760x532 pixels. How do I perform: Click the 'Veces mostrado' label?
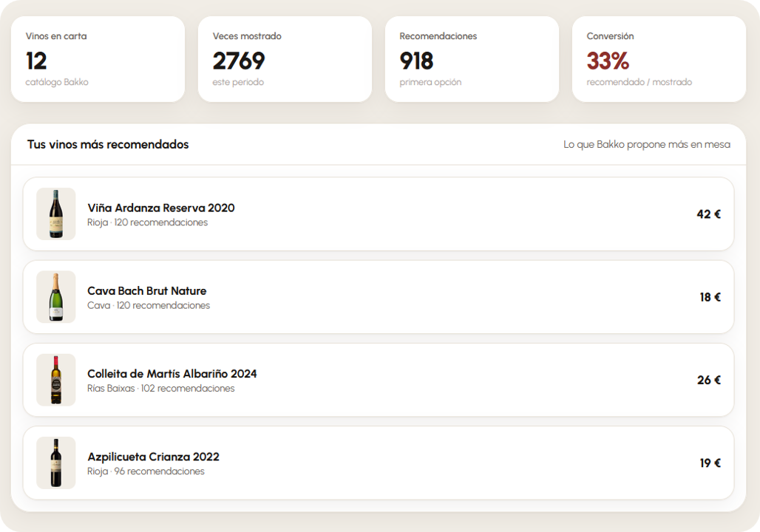pyautogui.click(x=247, y=36)
